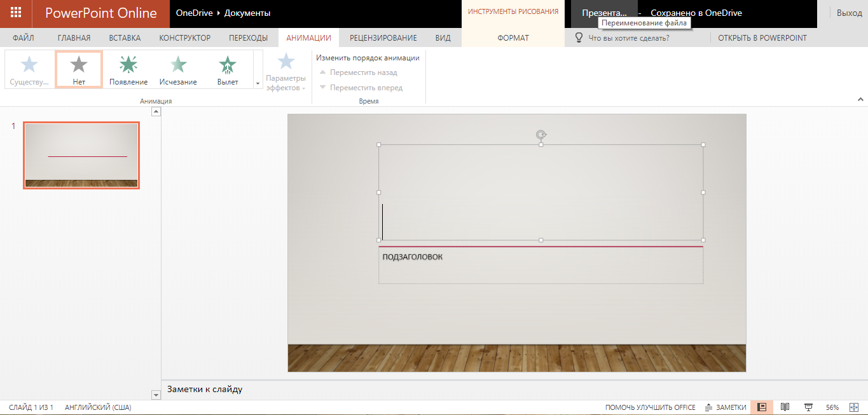
Task: Open the apps launcher grid icon
Action: click(14, 13)
